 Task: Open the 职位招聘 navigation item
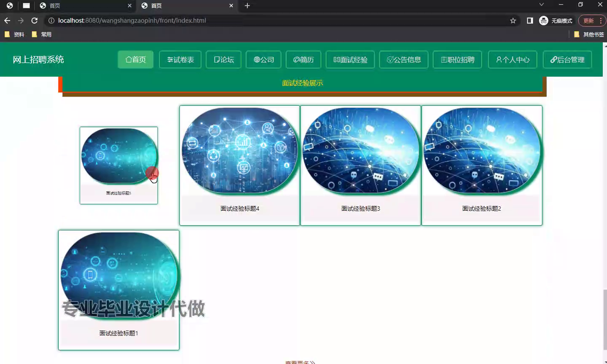tap(457, 60)
